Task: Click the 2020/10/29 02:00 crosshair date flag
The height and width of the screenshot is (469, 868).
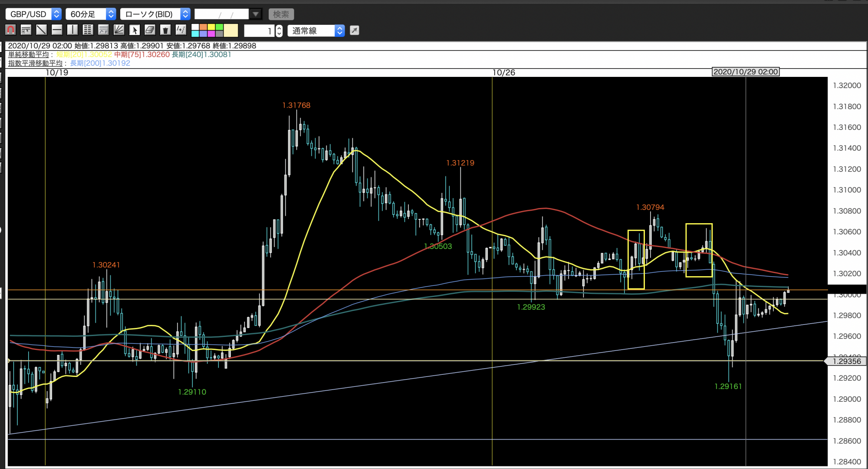Action: [x=746, y=72]
